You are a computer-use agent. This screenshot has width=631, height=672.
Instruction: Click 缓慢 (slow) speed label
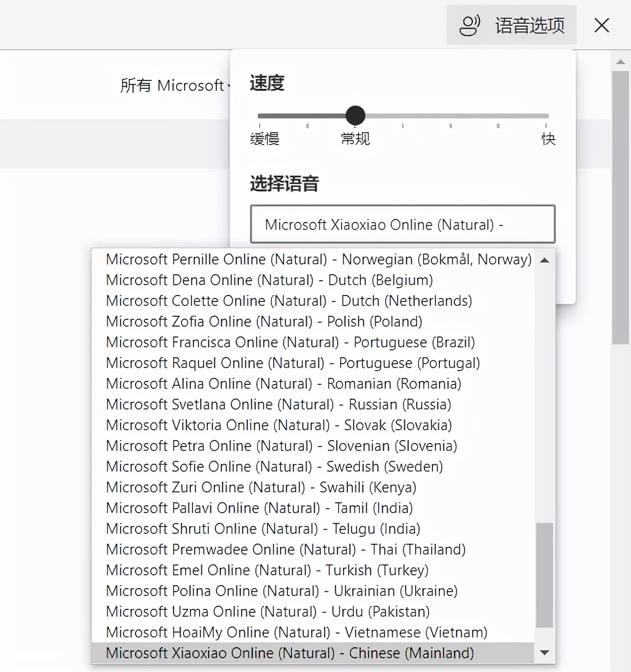(x=264, y=139)
